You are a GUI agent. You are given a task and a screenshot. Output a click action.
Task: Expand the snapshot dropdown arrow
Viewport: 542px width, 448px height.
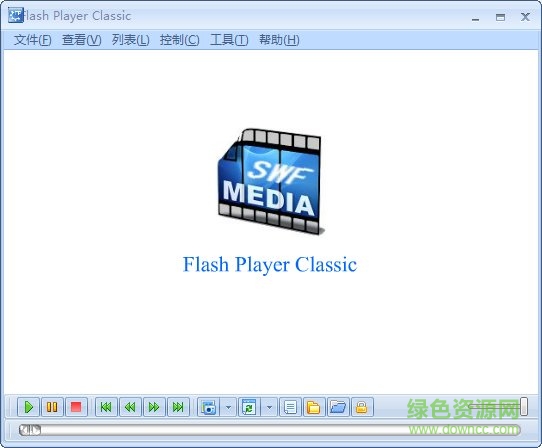tap(228, 407)
